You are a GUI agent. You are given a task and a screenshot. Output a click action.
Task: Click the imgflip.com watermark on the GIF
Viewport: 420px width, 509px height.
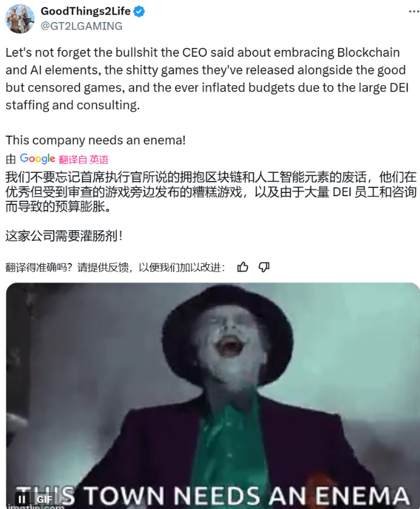click(x=36, y=506)
